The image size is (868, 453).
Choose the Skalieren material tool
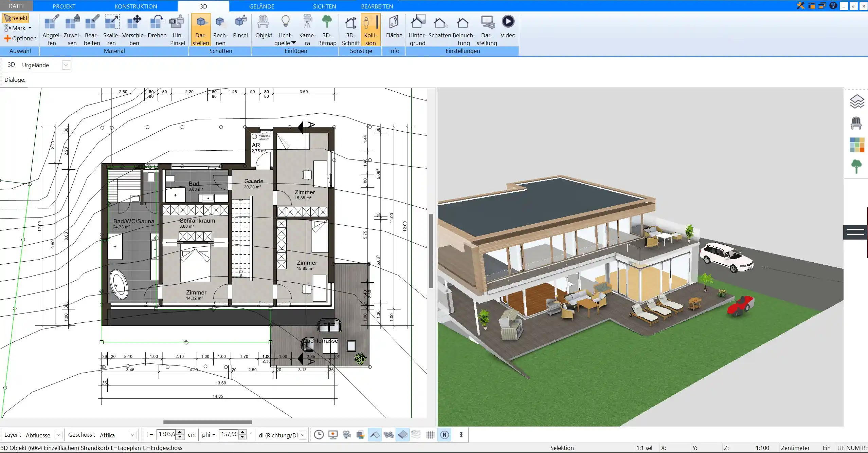point(112,30)
